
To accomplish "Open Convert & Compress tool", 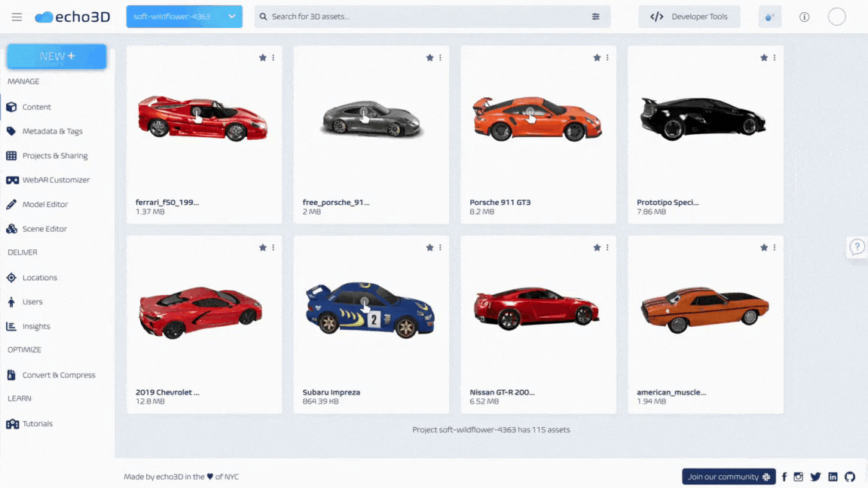I will [x=57, y=374].
